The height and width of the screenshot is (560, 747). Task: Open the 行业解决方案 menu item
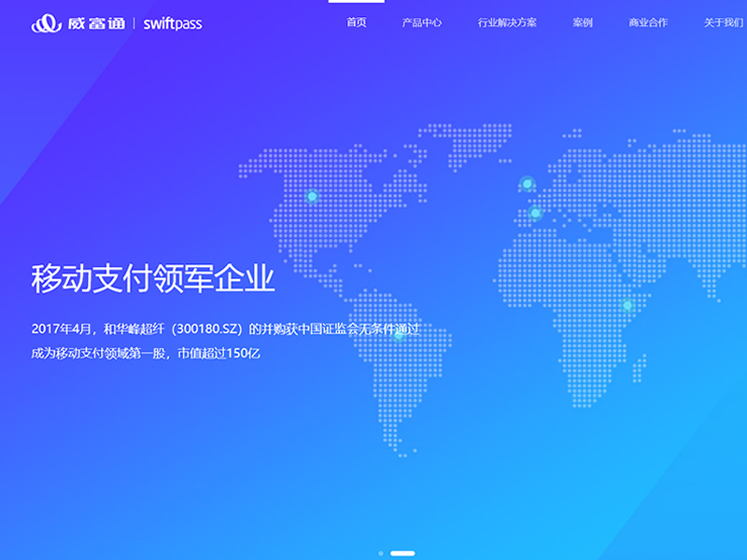pos(507,22)
